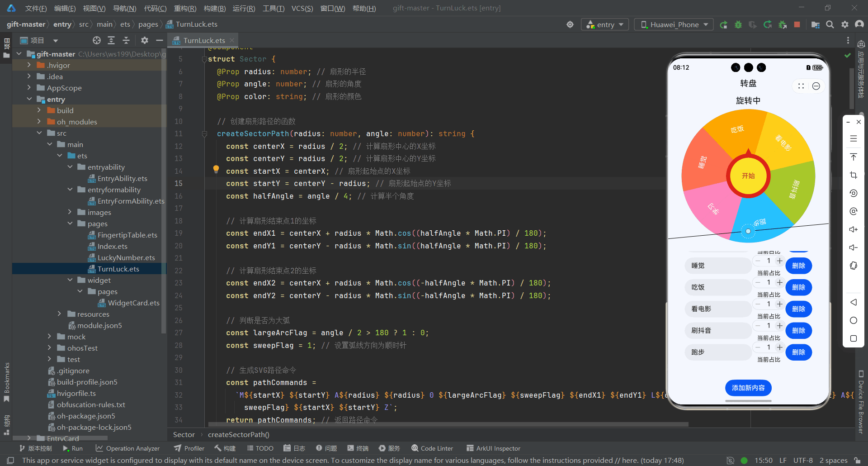Click the emulator recent apps square icon
The image size is (868, 466).
[854, 338]
